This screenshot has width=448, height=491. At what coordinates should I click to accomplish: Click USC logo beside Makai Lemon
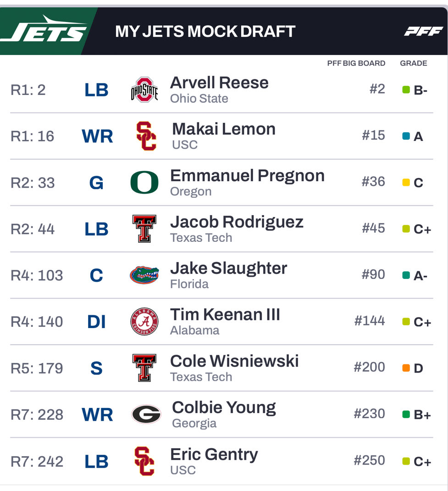[146, 136]
